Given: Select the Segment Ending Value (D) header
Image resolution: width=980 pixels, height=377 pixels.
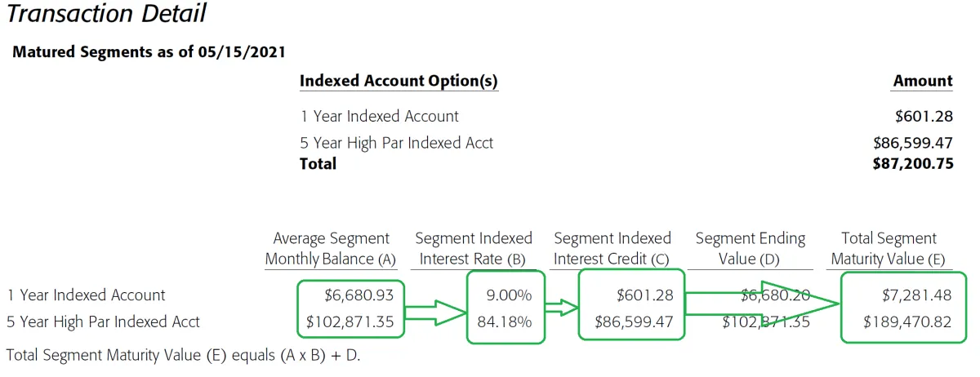Looking at the screenshot, I should tap(750, 249).
